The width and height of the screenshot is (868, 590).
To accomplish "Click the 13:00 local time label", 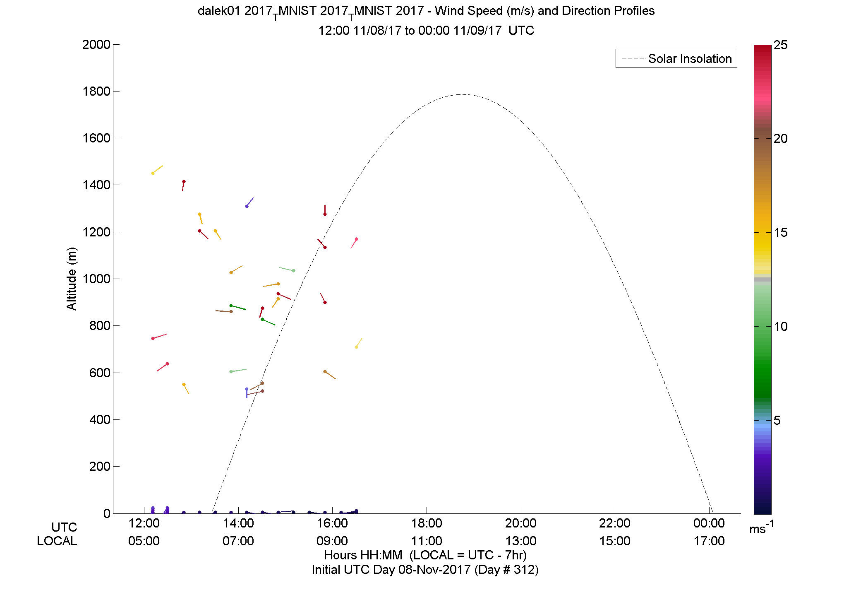I will pos(520,541).
